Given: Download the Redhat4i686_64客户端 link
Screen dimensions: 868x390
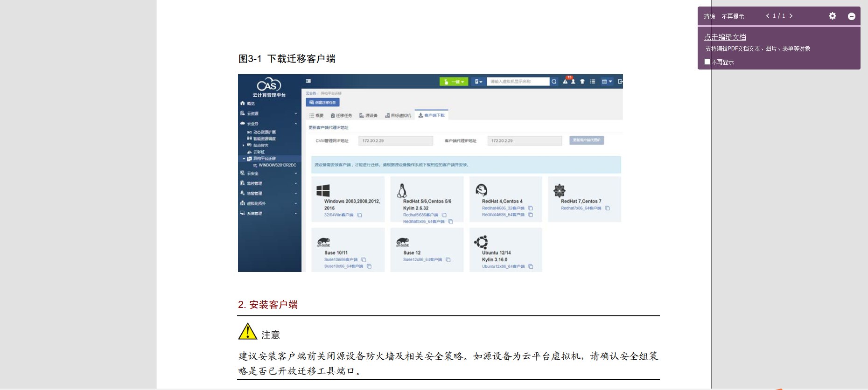Looking at the screenshot, I should pos(503,215).
